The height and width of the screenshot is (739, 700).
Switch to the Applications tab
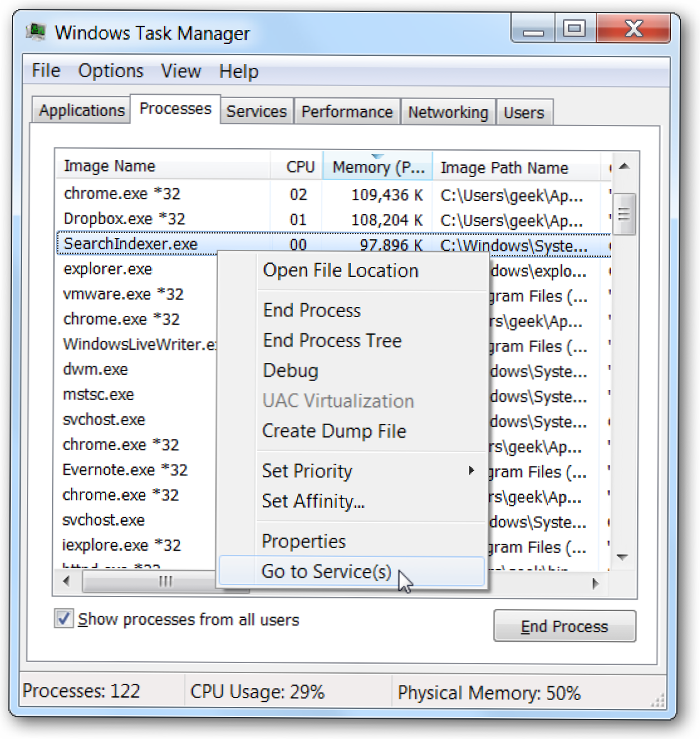click(x=82, y=111)
